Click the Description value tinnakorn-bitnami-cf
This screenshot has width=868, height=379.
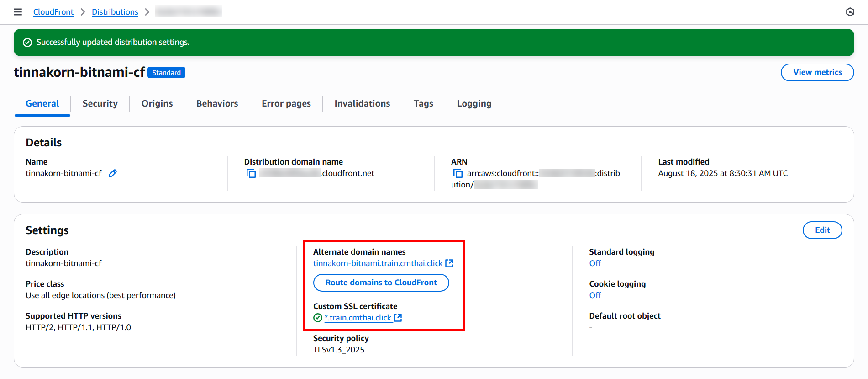[63, 263]
